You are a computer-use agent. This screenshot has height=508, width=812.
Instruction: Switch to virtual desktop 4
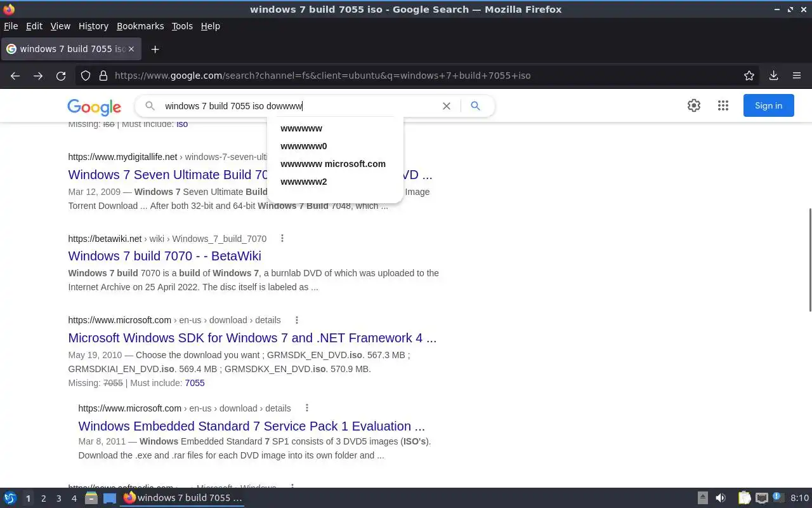[74, 498]
